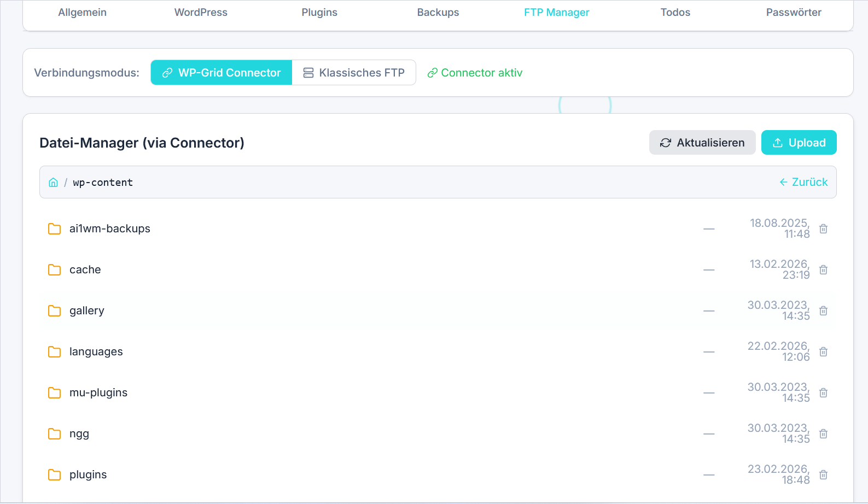This screenshot has width=868, height=504.
Task: Open the Todos tab
Action: tap(675, 13)
